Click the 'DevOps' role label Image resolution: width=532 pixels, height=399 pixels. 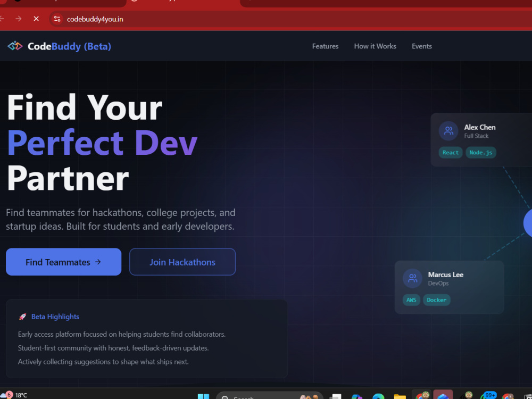[438, 284]
